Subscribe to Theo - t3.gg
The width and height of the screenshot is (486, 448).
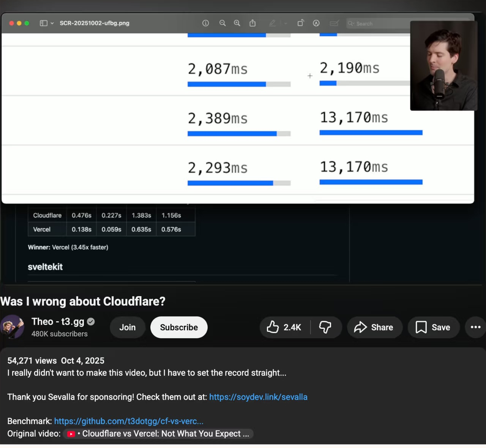tap(179, 327)
